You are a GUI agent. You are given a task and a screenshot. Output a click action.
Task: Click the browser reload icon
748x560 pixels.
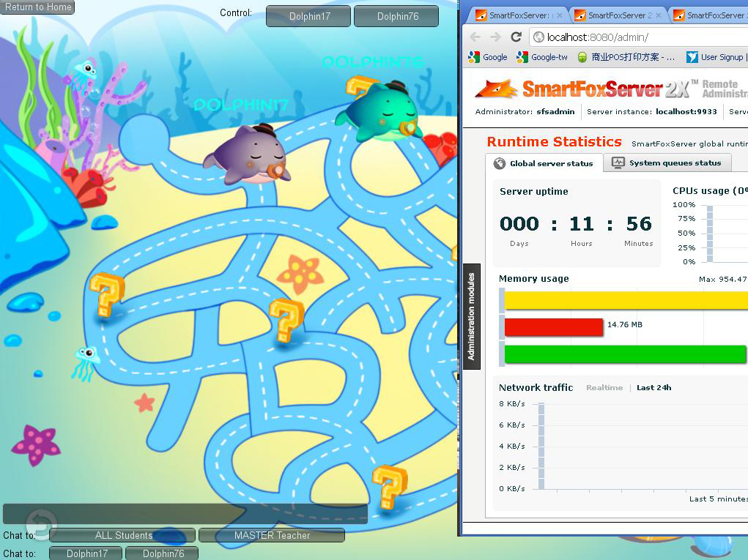pyautogui.click(x=516, y=37)
